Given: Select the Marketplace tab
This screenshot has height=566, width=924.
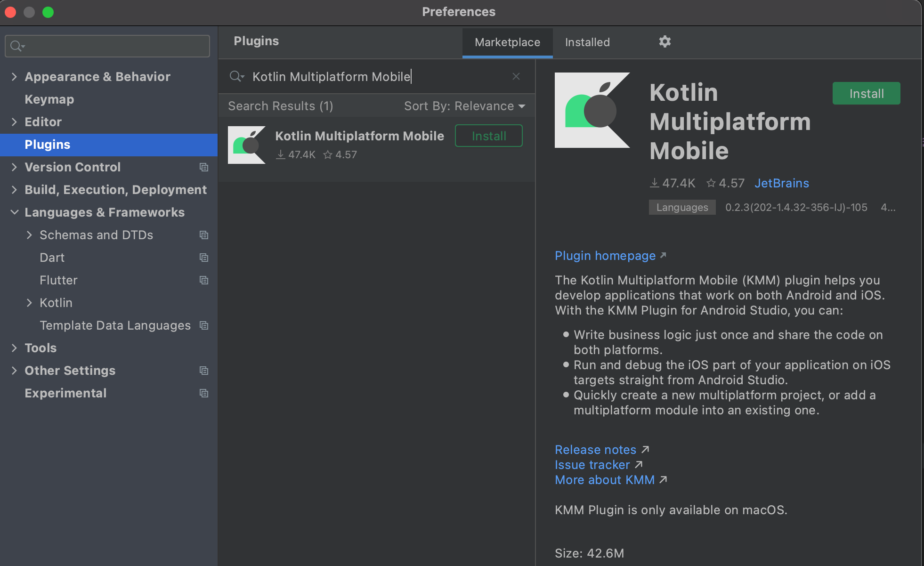Looking at the screenshot, I should tap(507, 42).
